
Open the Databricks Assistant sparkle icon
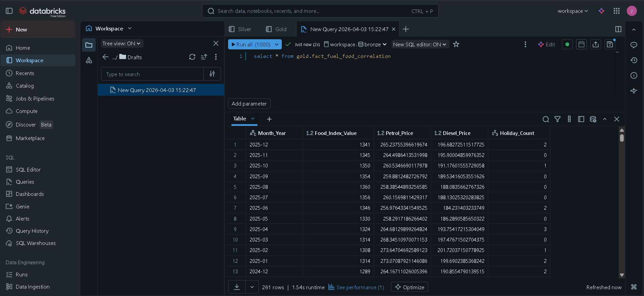[x=601, y=11]
